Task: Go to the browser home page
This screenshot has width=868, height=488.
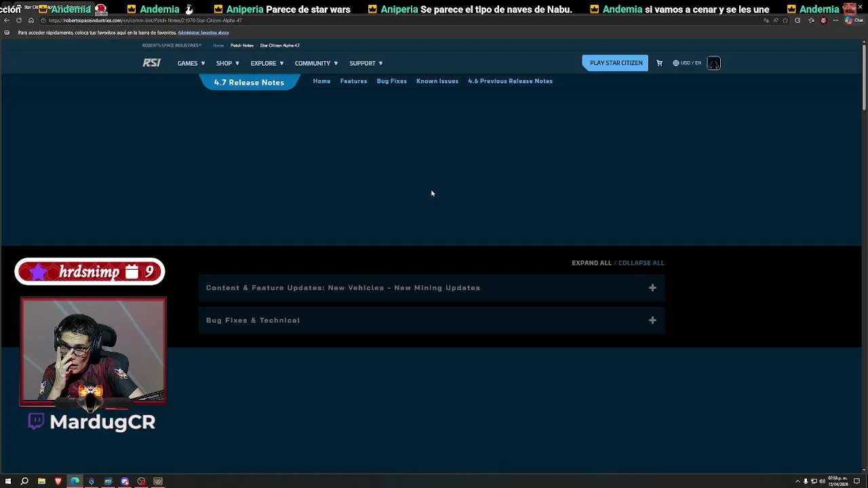Action: point(31,20)
